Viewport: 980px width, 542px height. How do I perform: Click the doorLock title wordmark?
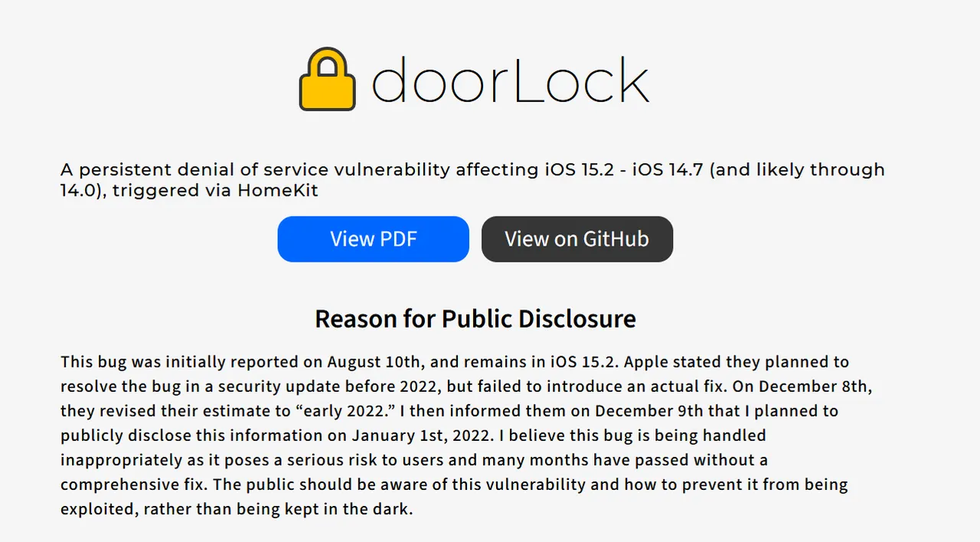pyautogui.click(x=510, y=80)
